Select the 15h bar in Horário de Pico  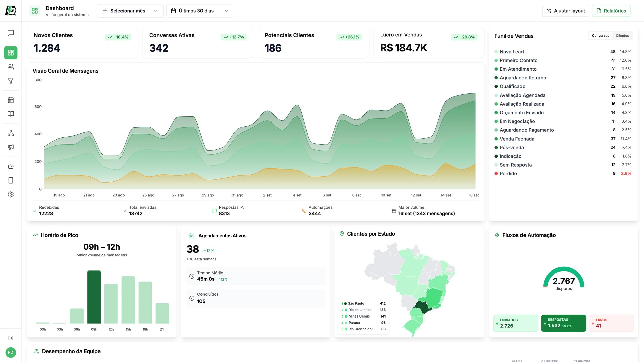128,300
